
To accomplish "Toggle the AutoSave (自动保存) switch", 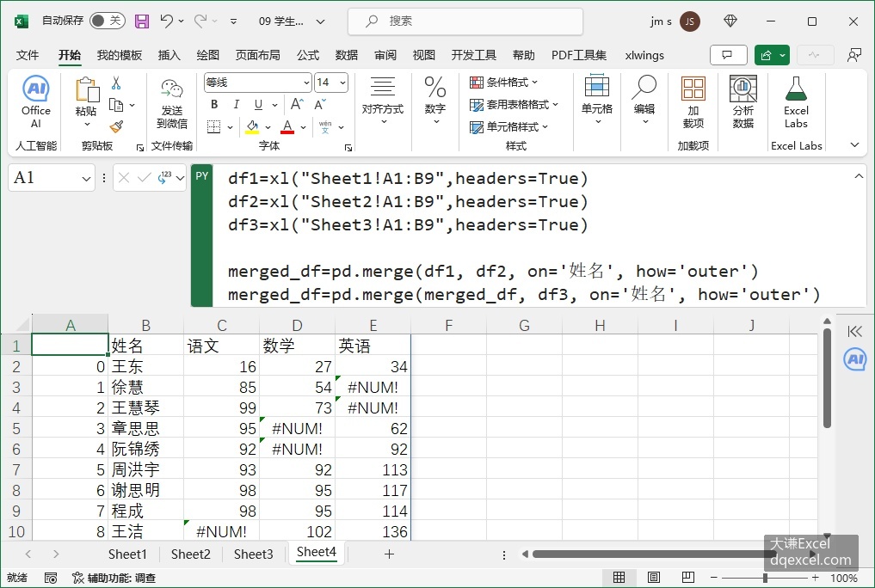I will pos(108,21).
